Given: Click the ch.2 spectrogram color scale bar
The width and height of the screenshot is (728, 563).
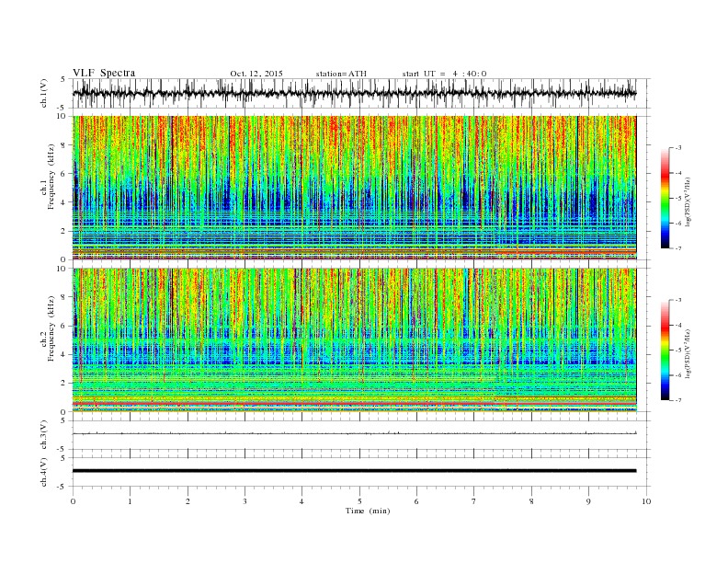Looking at the screenshot, I should [x=665, y=350].
